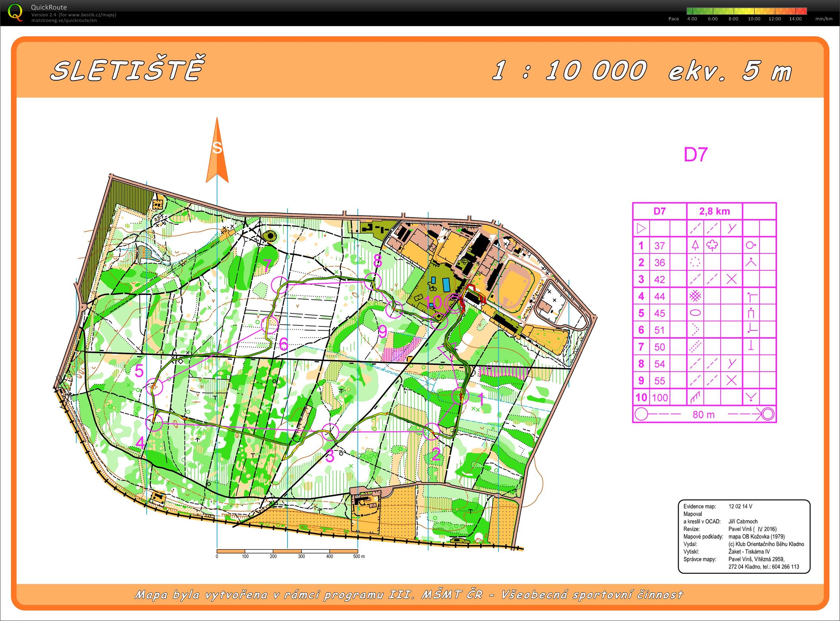Click the ekv. 5 m contour interval text
The image size is (840, 621).
(x=730, y=71)
